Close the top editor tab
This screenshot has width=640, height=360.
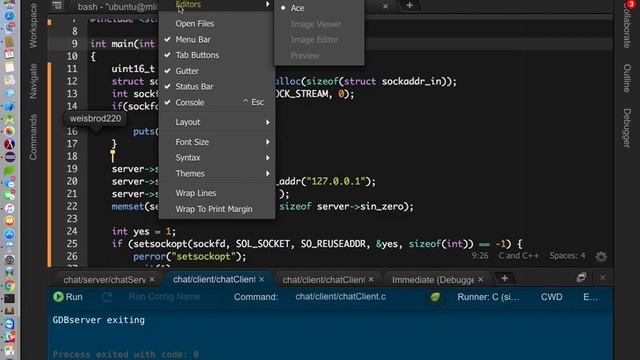click(385, 6)
